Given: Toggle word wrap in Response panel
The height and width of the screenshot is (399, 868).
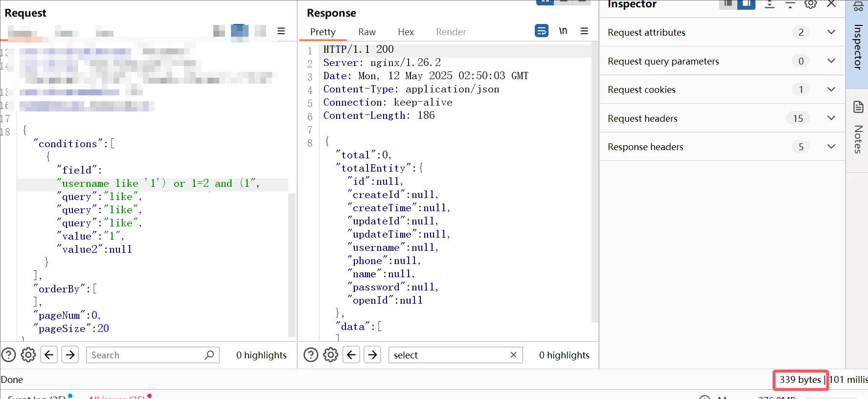Looking at the screenshot, I should [x=542, y=31].
